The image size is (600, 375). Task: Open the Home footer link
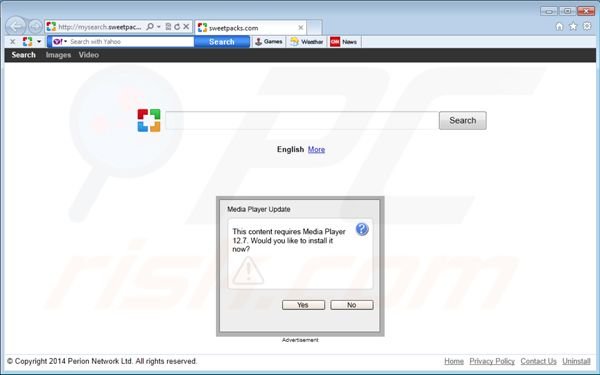454,361
